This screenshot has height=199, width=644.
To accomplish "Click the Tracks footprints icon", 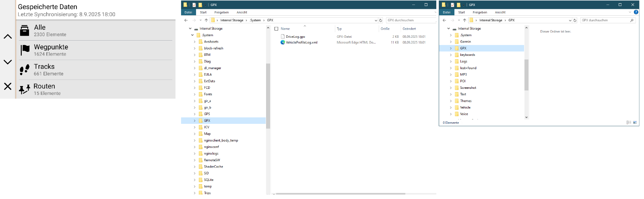I will pos(25,70).
